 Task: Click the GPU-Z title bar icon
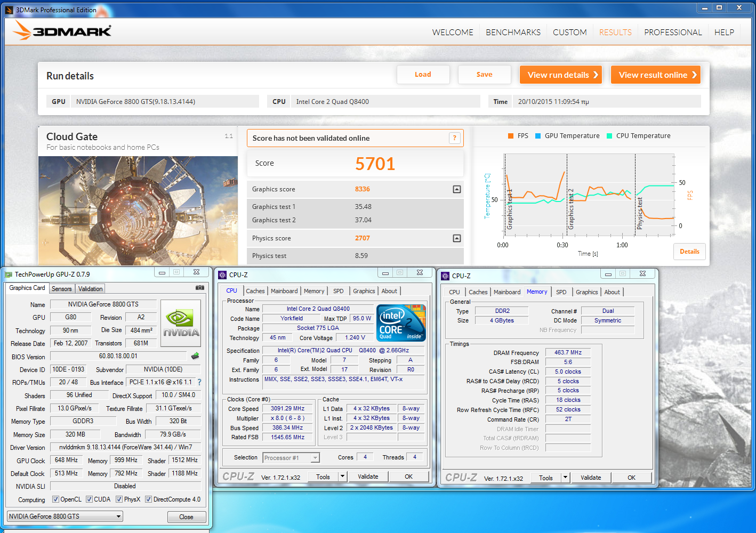coord(9,274)
